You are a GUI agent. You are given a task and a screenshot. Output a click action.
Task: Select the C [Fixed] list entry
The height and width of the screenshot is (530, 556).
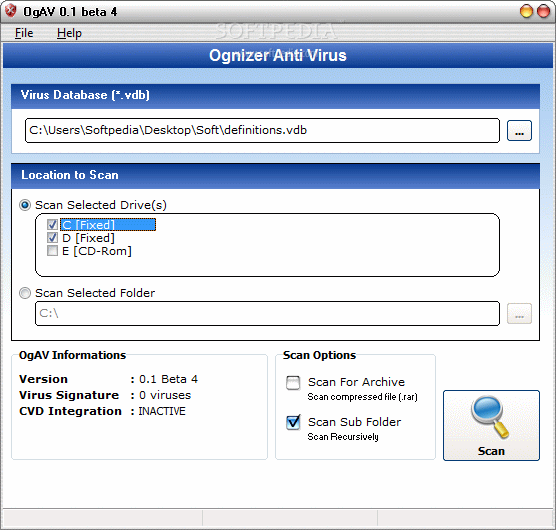click(108, 224)
